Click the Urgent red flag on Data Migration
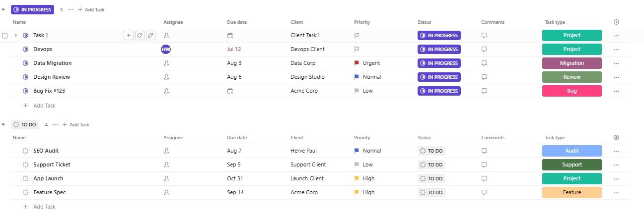This screenshot has height=217, width=644. pos(357,63)
